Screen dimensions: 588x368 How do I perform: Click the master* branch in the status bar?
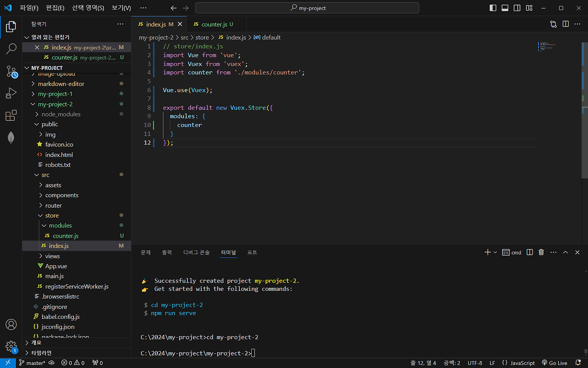(x=32, y=363)
